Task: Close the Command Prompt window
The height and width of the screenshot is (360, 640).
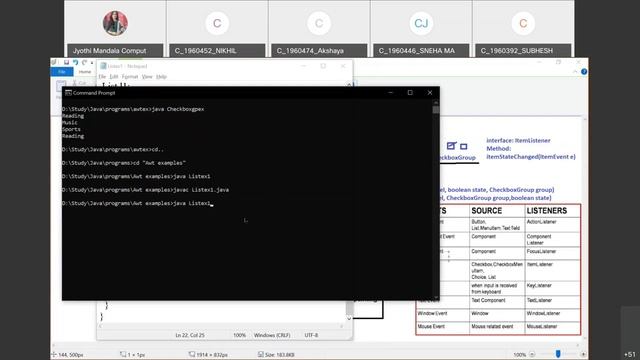Action: click(430, 93)
